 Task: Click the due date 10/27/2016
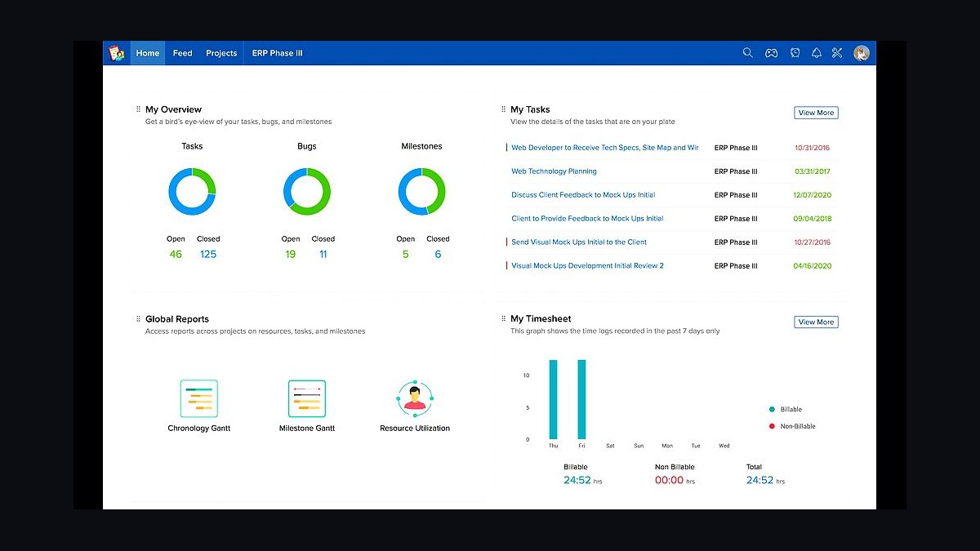[x=812, y=242]
